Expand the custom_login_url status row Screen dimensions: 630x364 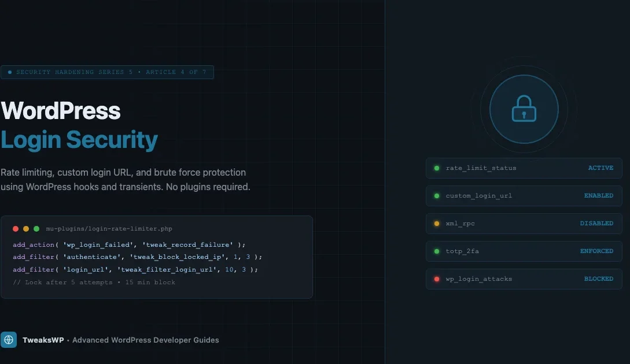[x=524, y=195]
